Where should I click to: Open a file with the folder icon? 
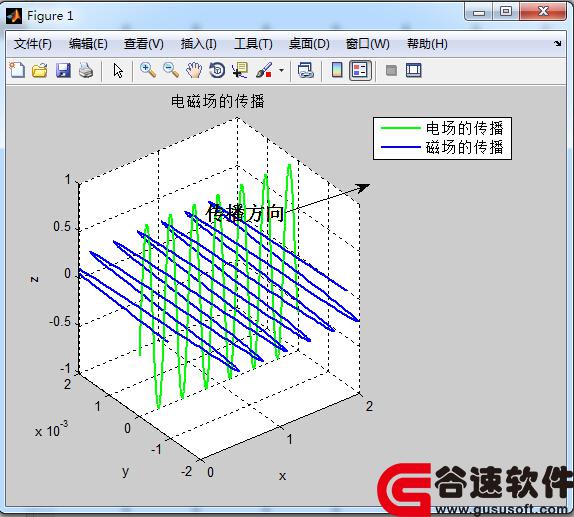(40, 70)
